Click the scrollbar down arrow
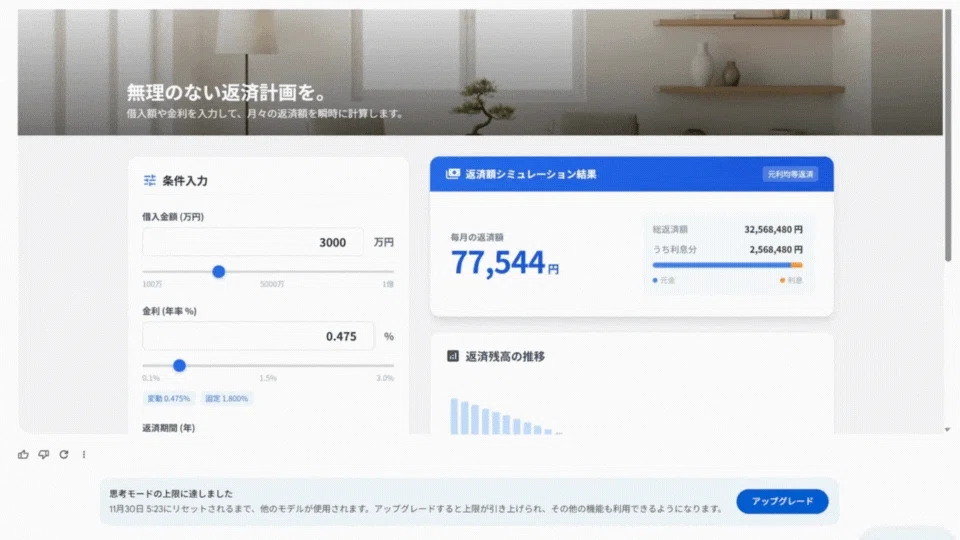The image size is (960, 540). point(948,429)
